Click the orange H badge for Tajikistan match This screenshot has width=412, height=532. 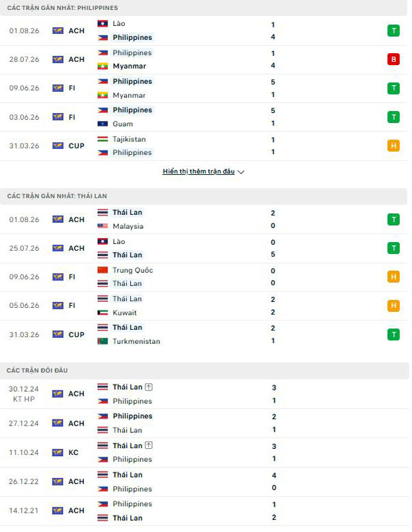click(393, 146)
